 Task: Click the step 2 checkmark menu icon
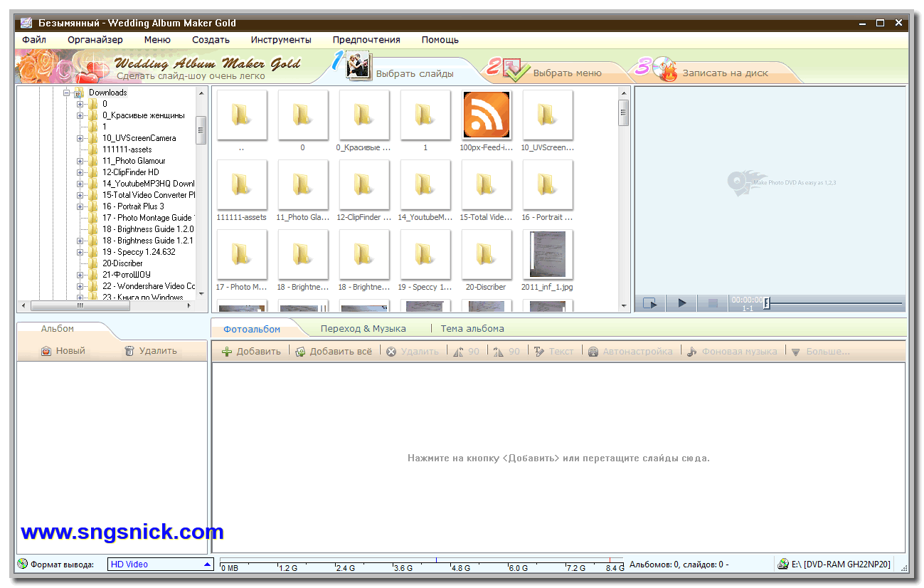(x=516, y=69)
